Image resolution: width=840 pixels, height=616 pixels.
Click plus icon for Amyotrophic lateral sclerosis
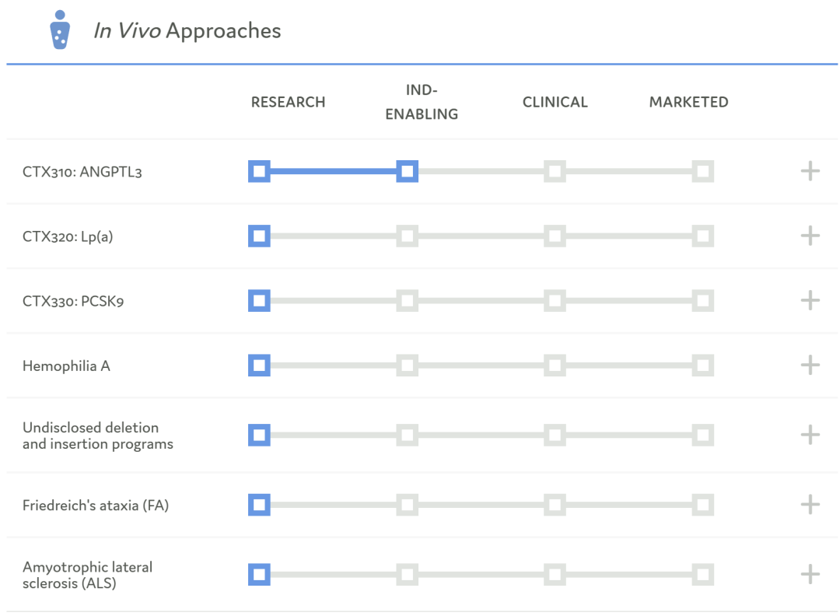tap(810, 575)
